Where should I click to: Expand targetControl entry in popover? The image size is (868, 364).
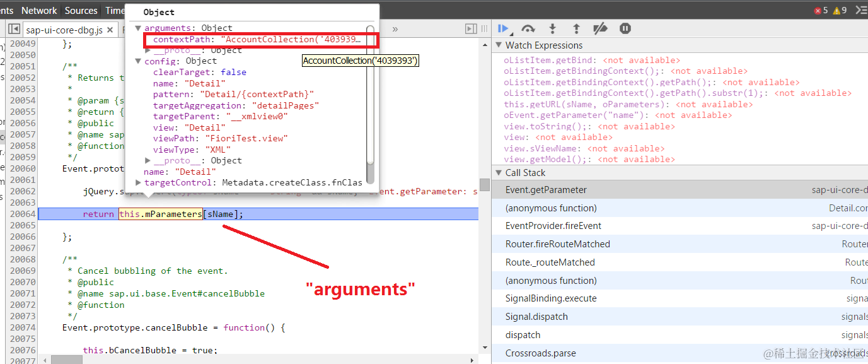[138, 183]
